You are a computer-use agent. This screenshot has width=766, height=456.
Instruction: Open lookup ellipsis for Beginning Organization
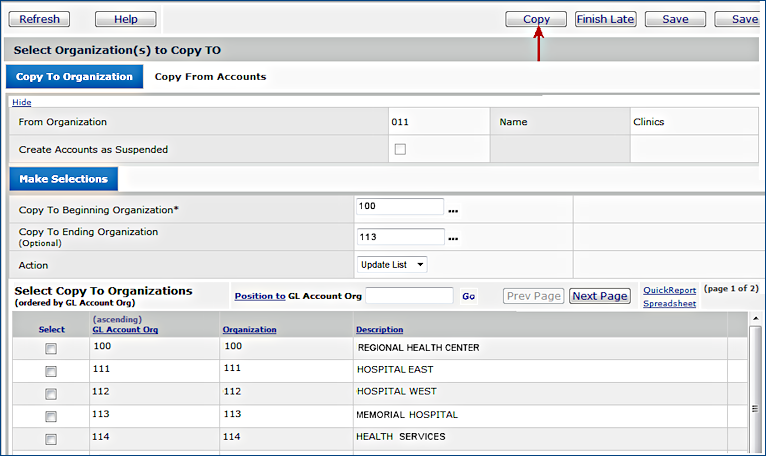click(x=453, y=210)
